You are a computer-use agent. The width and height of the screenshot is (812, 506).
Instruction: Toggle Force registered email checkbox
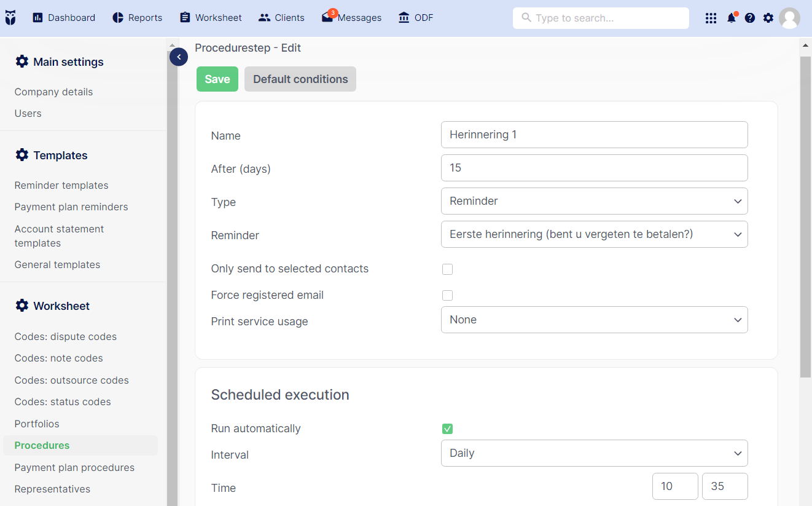(448, 296)
